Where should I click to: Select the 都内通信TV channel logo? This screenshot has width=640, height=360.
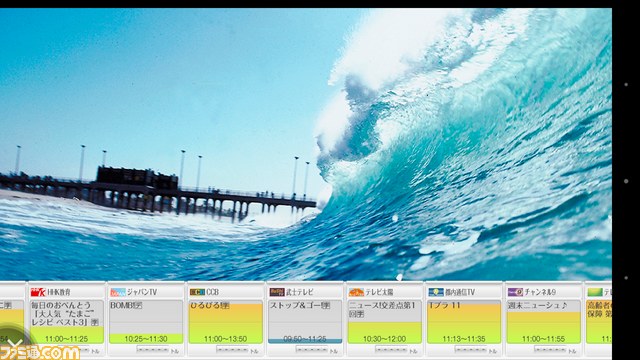(x=436, y=292)
